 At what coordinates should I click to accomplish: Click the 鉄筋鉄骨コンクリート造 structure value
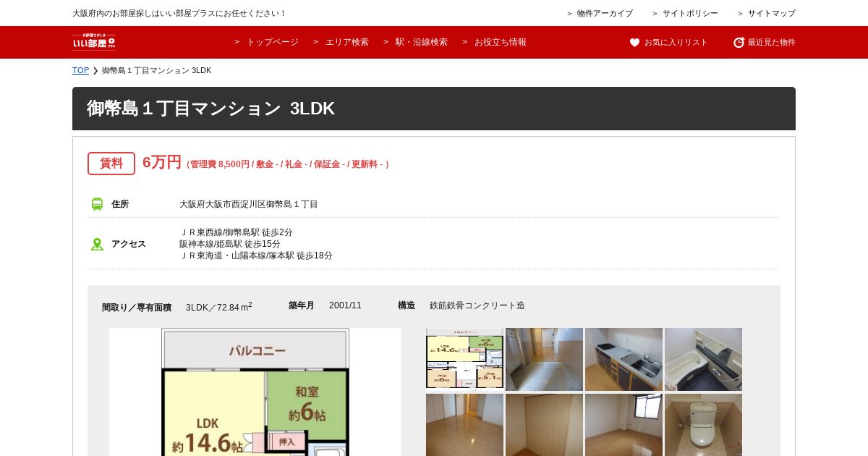(x=477, y=305)
